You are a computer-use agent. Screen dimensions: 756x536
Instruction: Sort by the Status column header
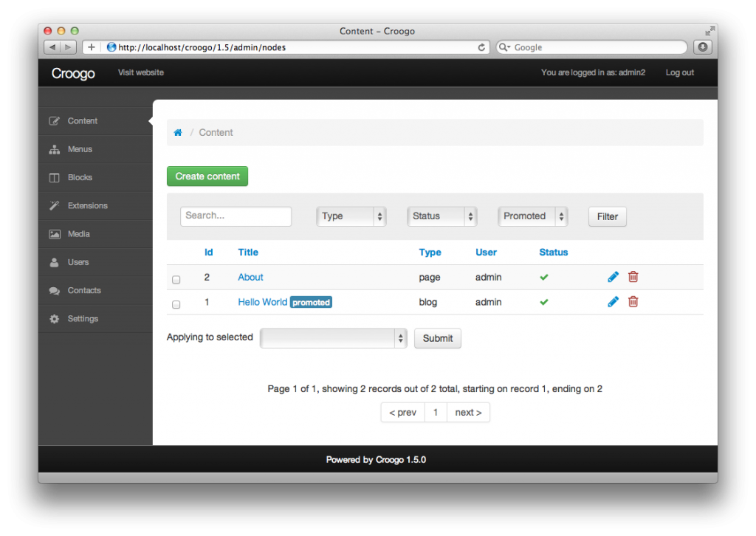tap(554, 252)
